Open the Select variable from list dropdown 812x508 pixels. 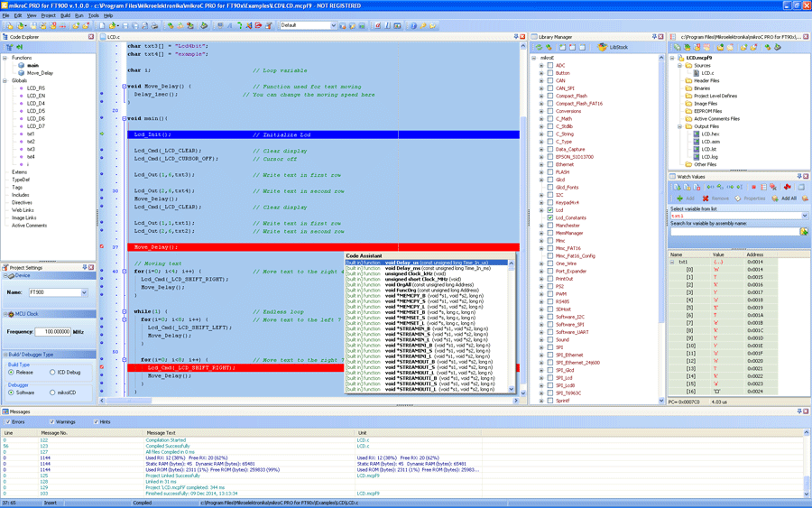pos(804,216)
